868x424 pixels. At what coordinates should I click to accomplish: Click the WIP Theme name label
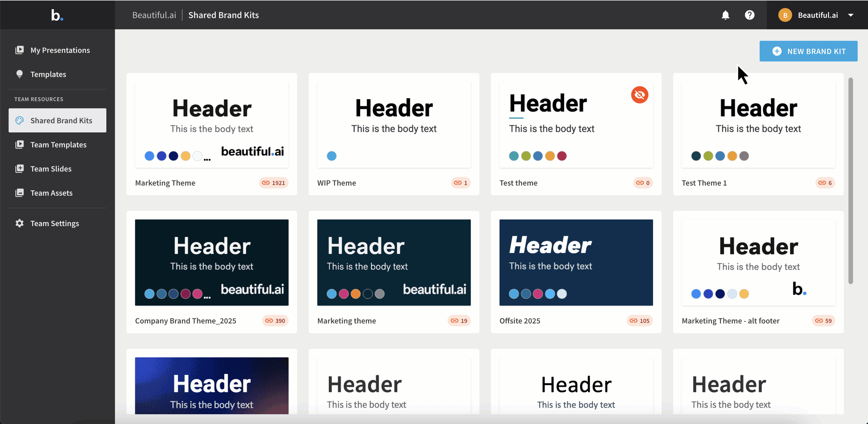point(336,183)
